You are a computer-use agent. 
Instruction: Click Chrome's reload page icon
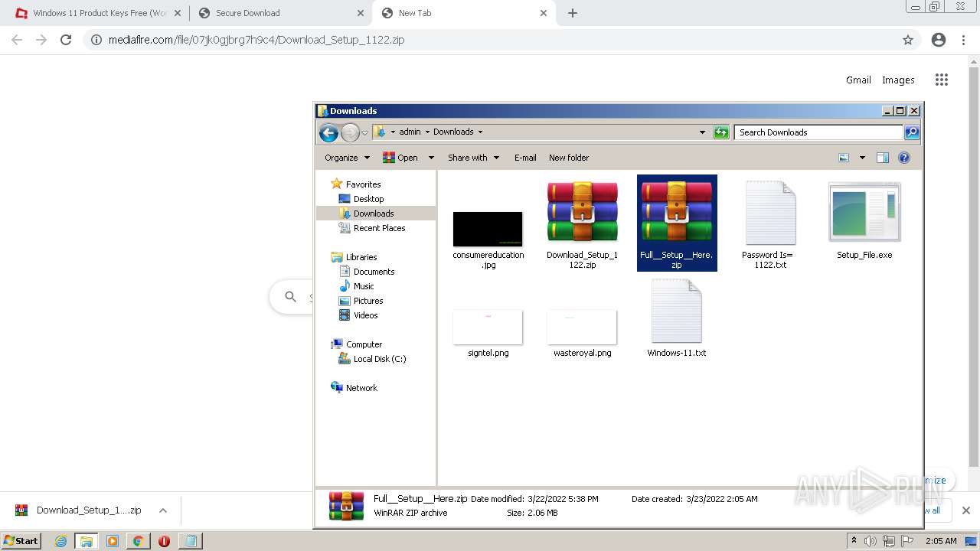click(x=66, y=40)
